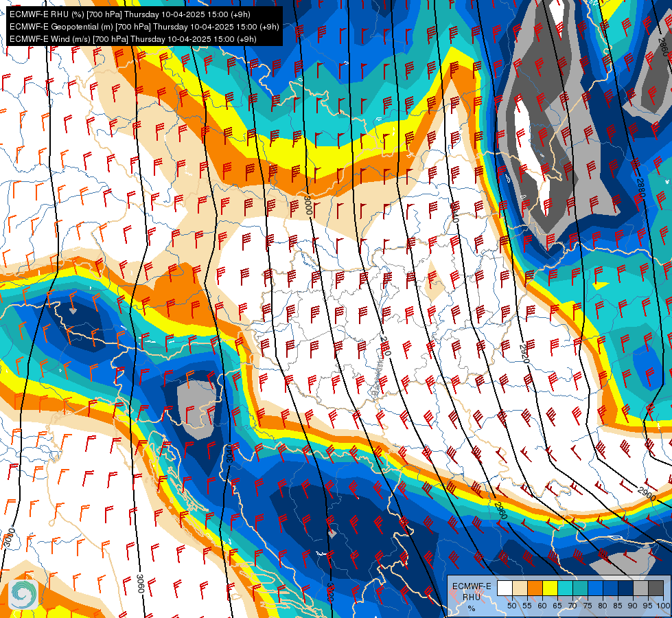Select the navy 85–90 legend swatch
672x618 pixels.
pos(626,588)
